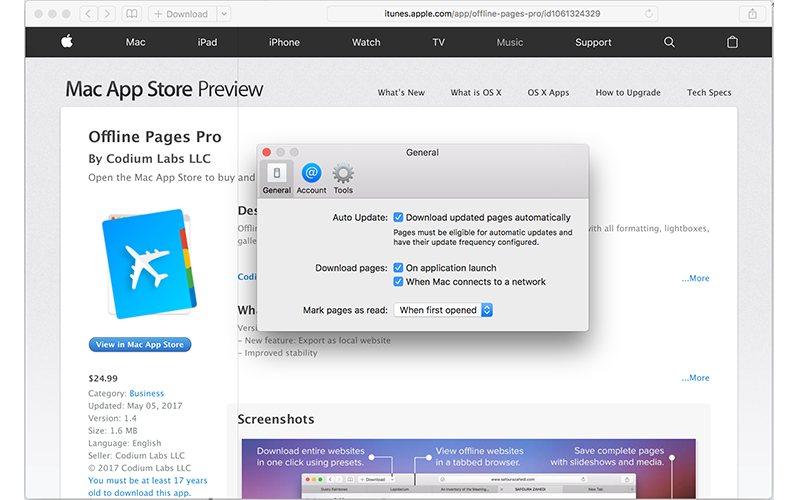Click the Updated: May 05, 2017 text

coord(135,406)
